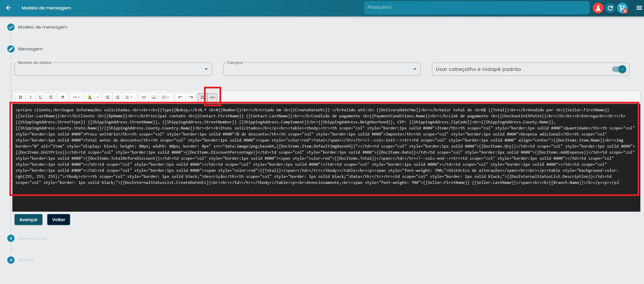Open the font color picker arrow
Image resolution: width=644 pixels, height=284 pixels.
(97, 97)
